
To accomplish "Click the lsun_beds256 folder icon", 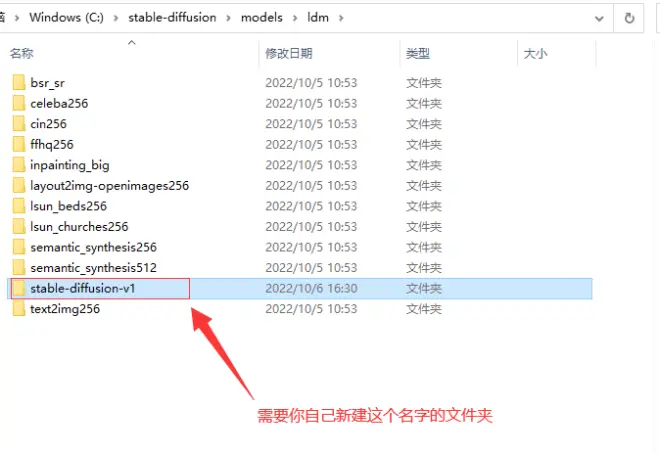I will coord(19,206).
